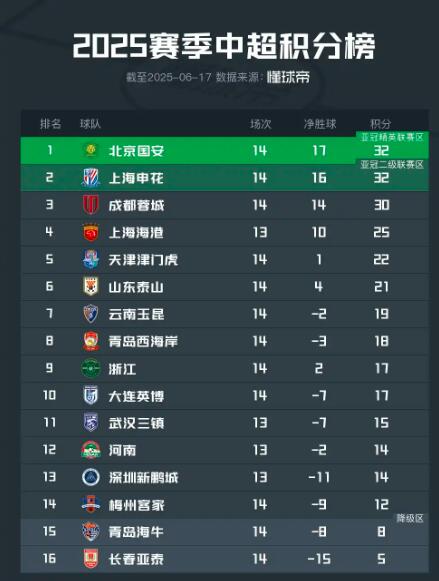Select the Qingdao Hainiu team logo
439x581 pixels.
pos(91,532)
